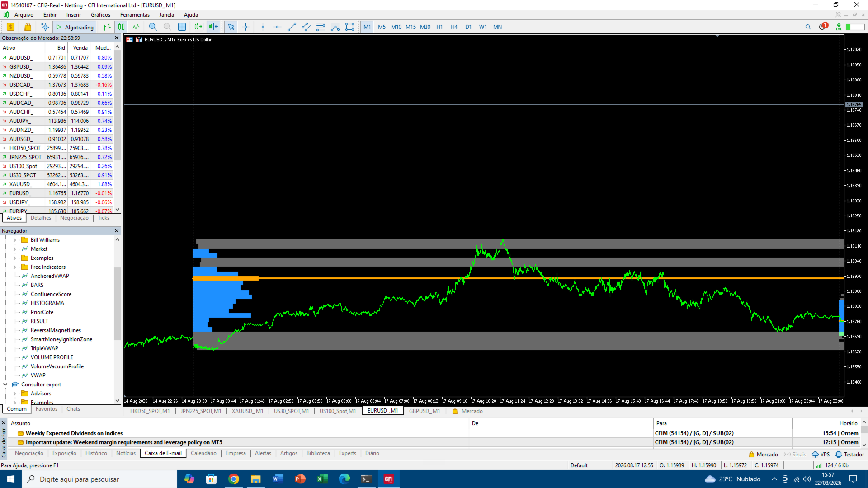The width and height of the screenshot is (868, 488).
Task: Toggle the Algotrading button
Action: 75,27
